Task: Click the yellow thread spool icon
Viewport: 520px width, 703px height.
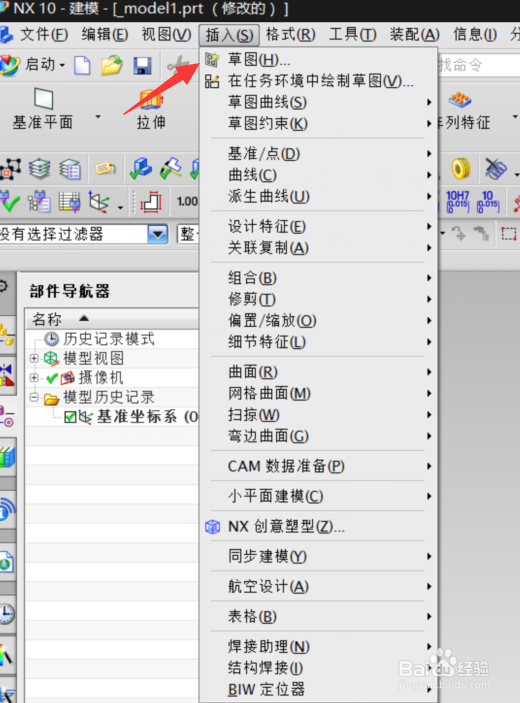Action: [461, 169]
